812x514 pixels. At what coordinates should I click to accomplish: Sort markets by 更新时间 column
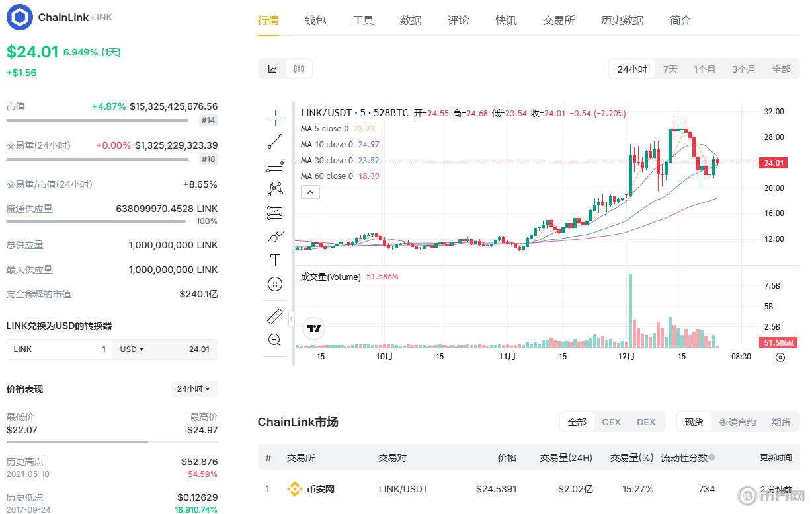[x=776, y=457]
